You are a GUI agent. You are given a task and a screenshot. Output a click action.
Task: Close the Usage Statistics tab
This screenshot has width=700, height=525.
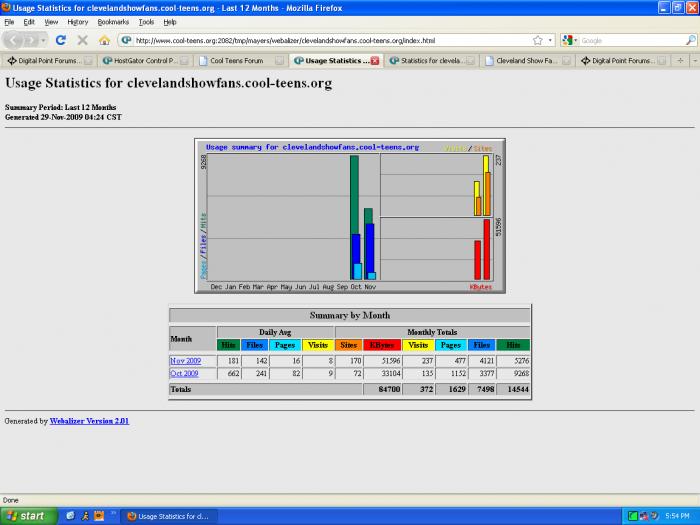coord(375,60)
